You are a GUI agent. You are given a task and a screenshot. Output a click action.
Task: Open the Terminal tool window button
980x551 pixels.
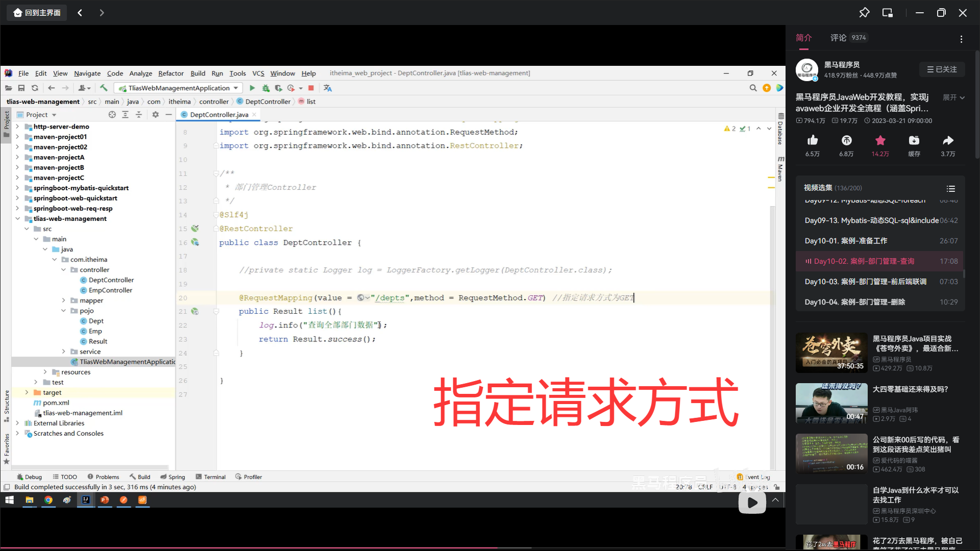click(x=210, y=477)
